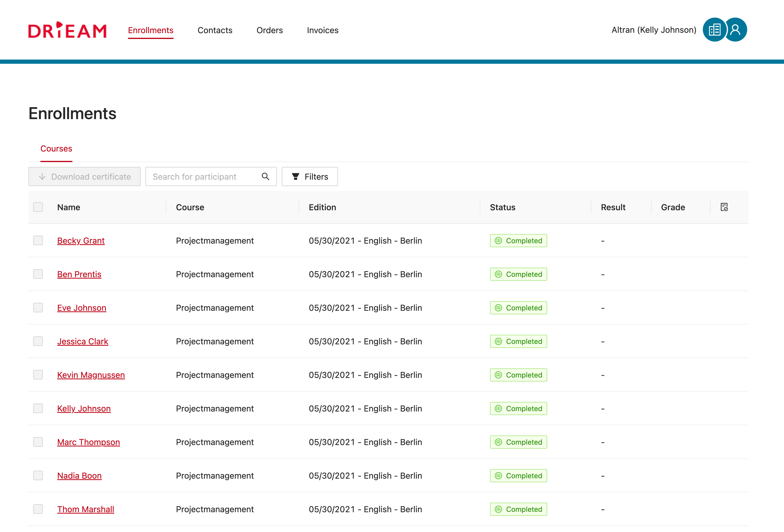Check the box for Kelly Johnson
The image size is (784, 532).
[38, 408]
